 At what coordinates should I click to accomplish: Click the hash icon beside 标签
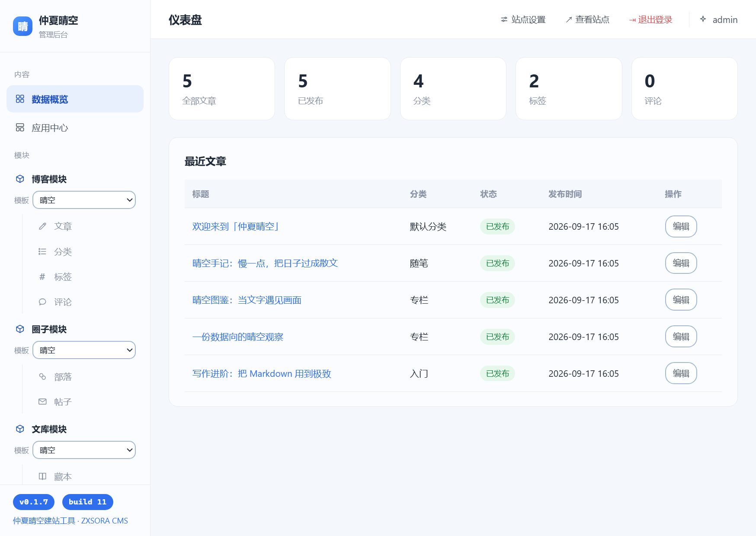pos(42,276)
